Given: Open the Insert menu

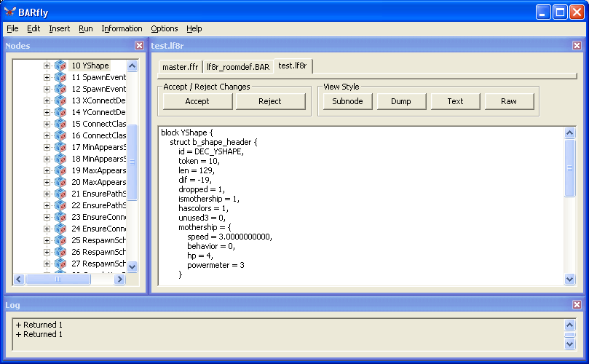Looking at the screenshot, I should pyautogui.click(x=60, y=28).
